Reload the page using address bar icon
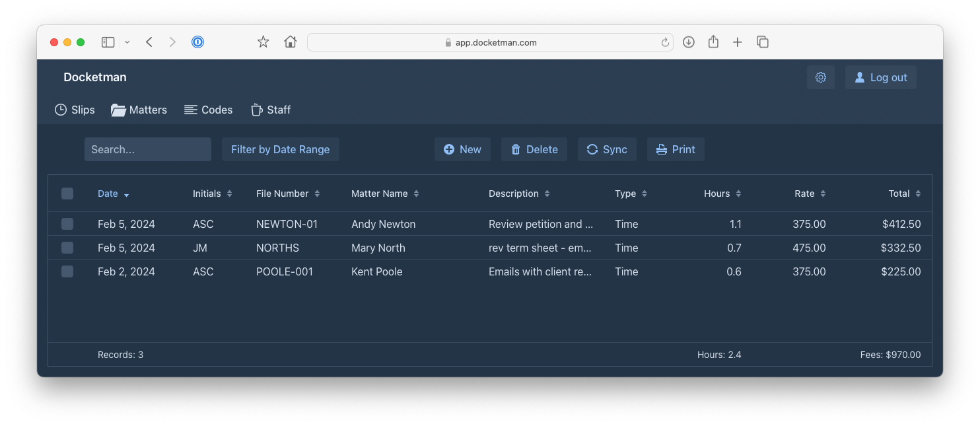 click(664, 42)
